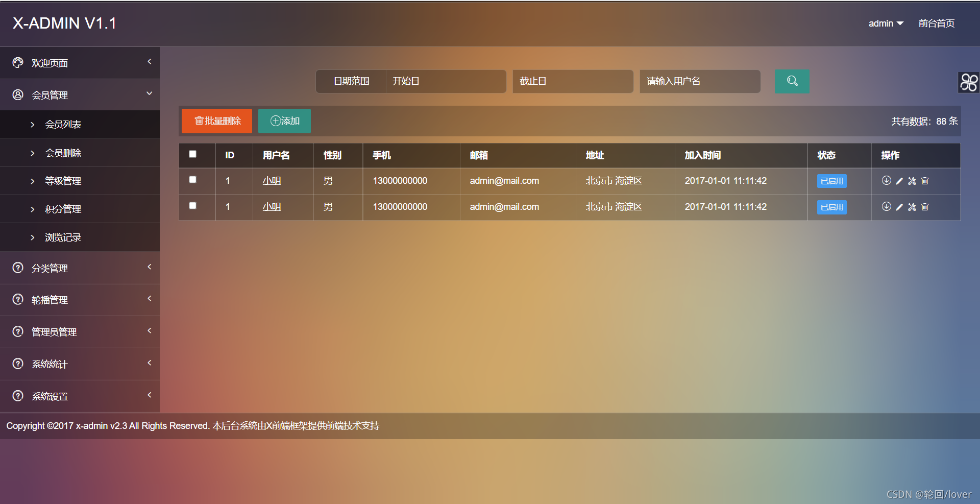Viewport: 980px width, 504px height.
Task: Expand the 分类管理 sidebar section
Action: click(80, 268)
